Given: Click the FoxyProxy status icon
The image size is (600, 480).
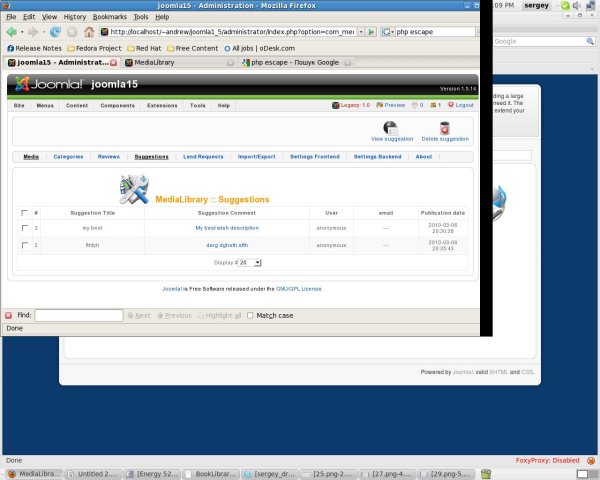Looking at the screenshot, I should point(591,460).
